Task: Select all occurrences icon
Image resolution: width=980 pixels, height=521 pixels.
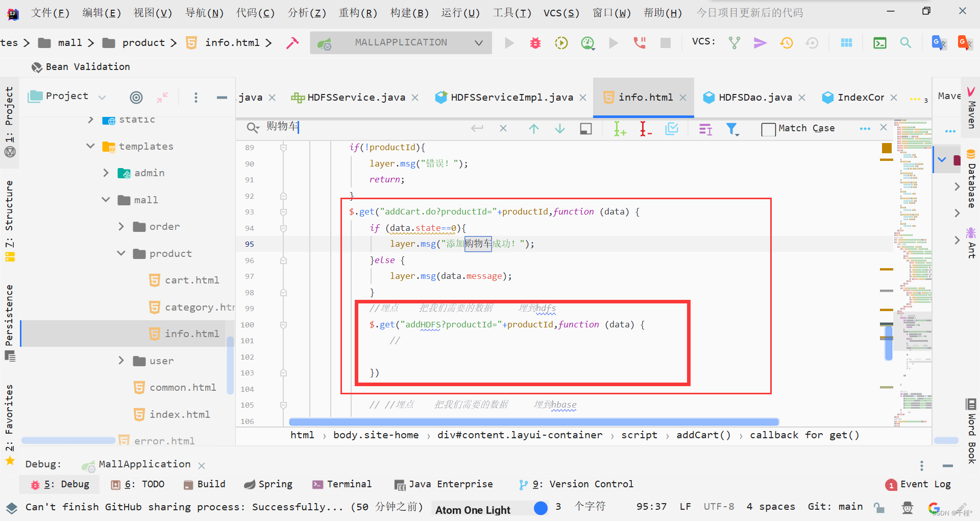Action: click(x=672, y=129)
